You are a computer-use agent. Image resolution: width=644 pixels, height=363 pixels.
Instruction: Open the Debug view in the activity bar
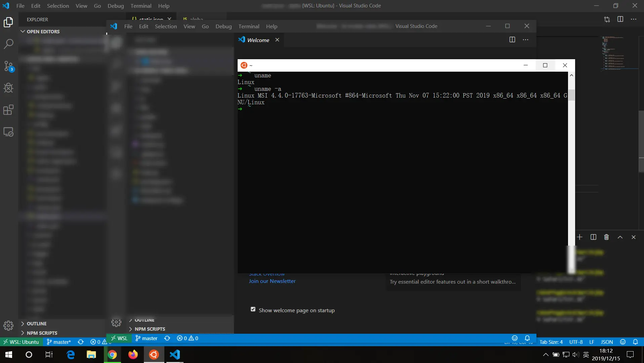point(8,88)
